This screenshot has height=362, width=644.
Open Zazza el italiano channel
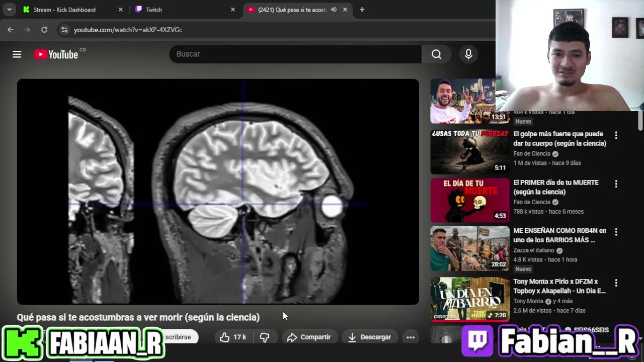click(x=534, y=250)
